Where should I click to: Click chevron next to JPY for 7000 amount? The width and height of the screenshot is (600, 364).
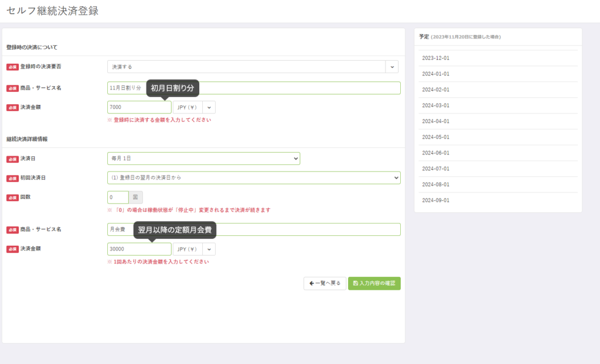tap(209, 108)
